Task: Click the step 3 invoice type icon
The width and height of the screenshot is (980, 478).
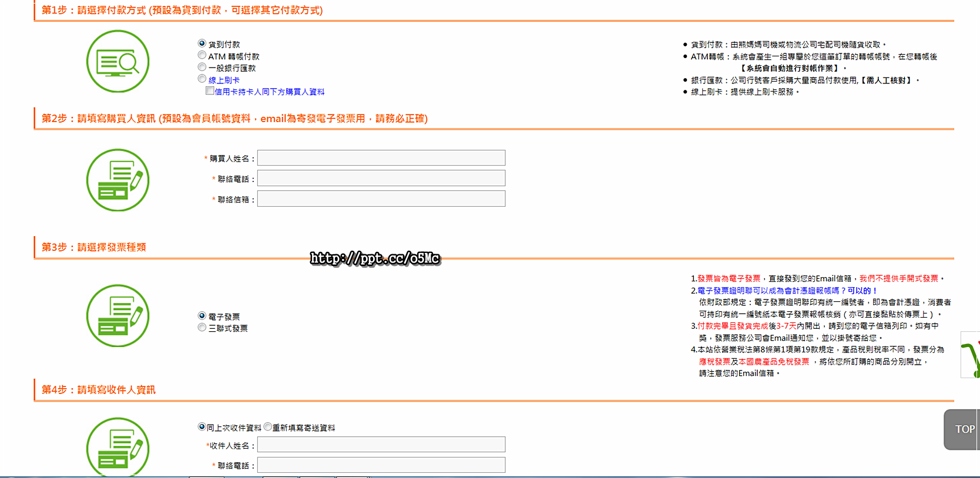Action: coord(118,316)
